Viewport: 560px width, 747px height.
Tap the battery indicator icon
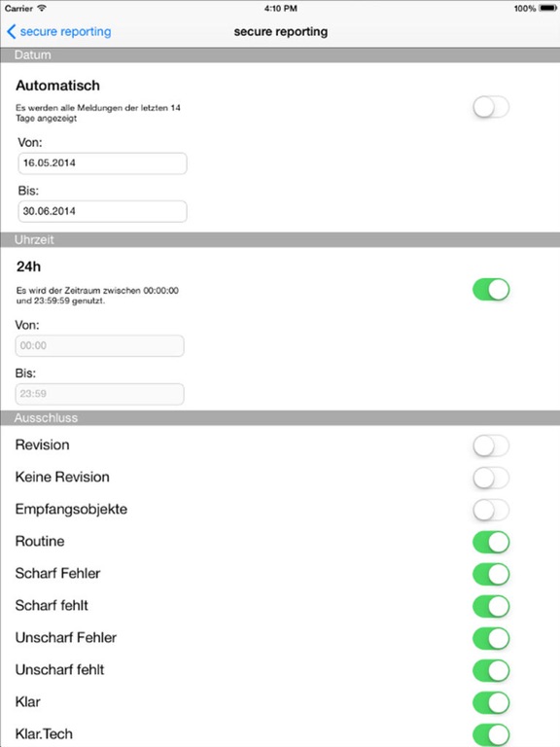546,8
